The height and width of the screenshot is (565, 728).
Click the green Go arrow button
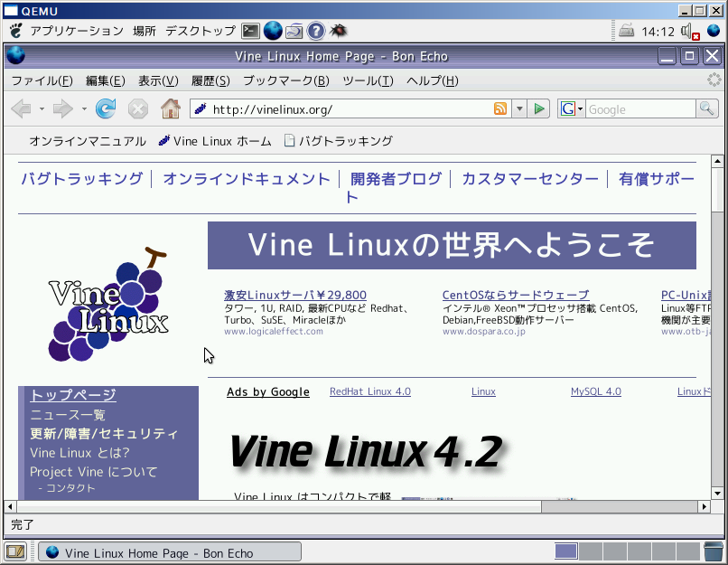(539, 109)
